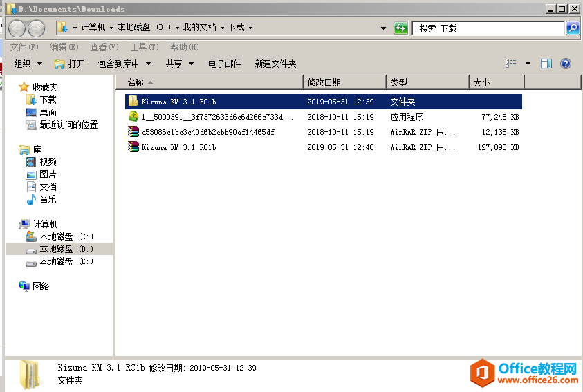This screenshot has height=392, width=583.
Task: Open the 共享 dropdown
Action: tap(180, 64)
